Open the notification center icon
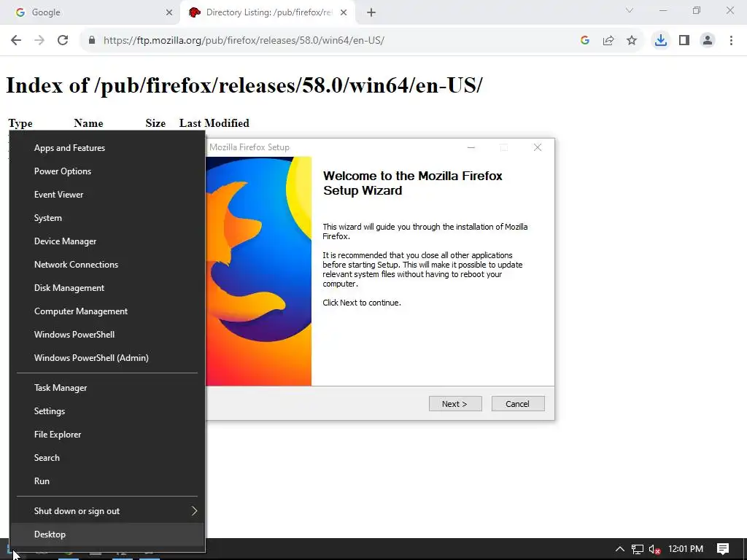 (723, 549)
